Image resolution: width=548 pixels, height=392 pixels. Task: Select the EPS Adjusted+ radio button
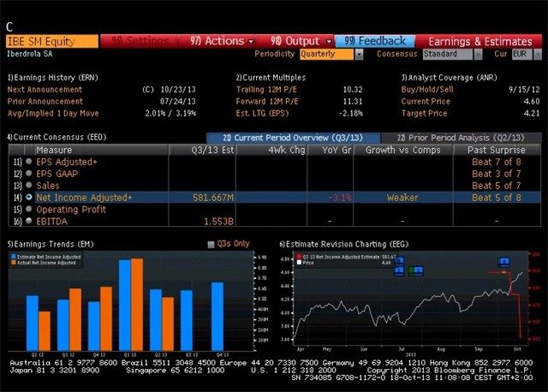click(x=29, y=161)
